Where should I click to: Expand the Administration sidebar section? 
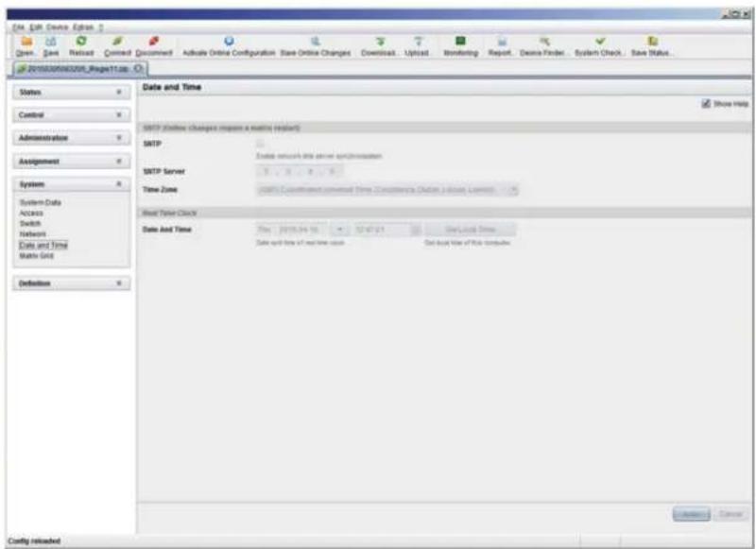coord(72,138)
